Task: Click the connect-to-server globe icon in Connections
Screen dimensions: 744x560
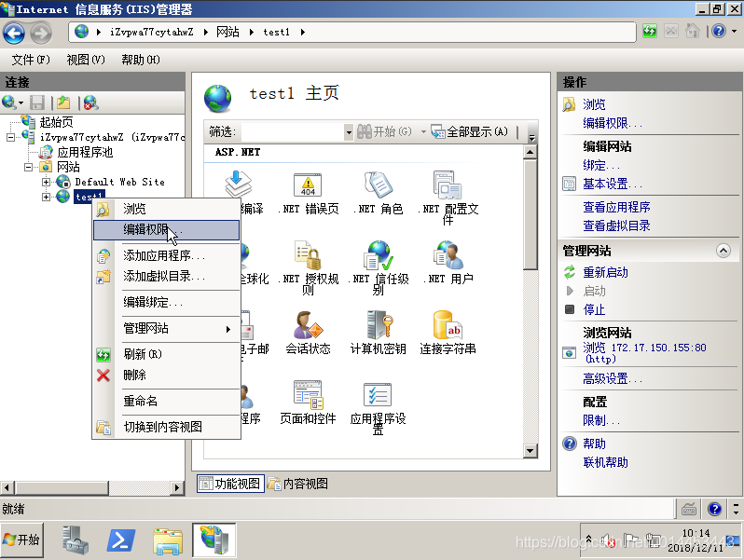Action: (x=8, y=102)
